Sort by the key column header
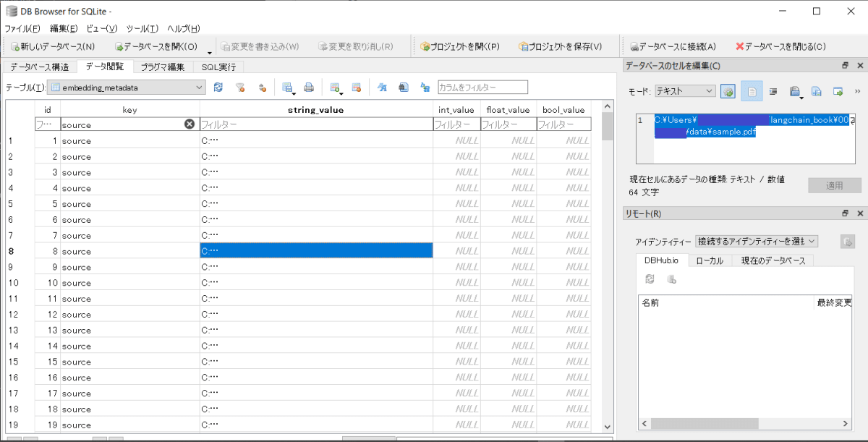This screenshot has height=442, width=868. coord(130,110)
